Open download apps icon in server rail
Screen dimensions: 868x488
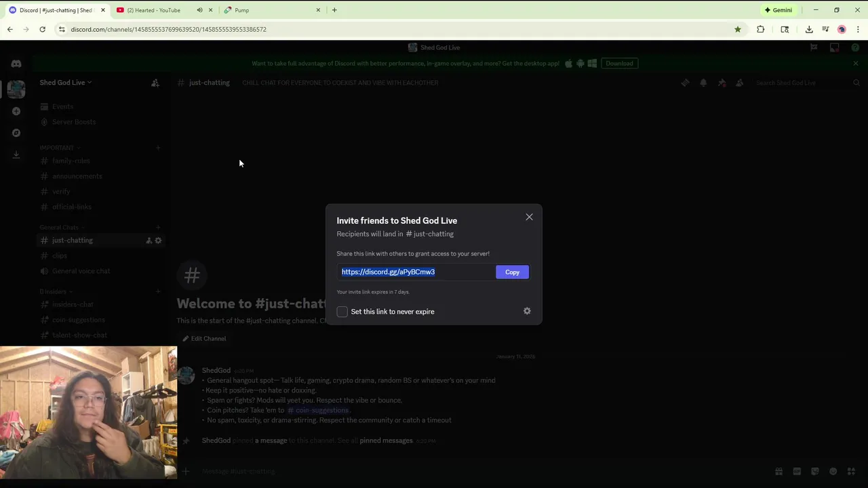tap(16, 155)
